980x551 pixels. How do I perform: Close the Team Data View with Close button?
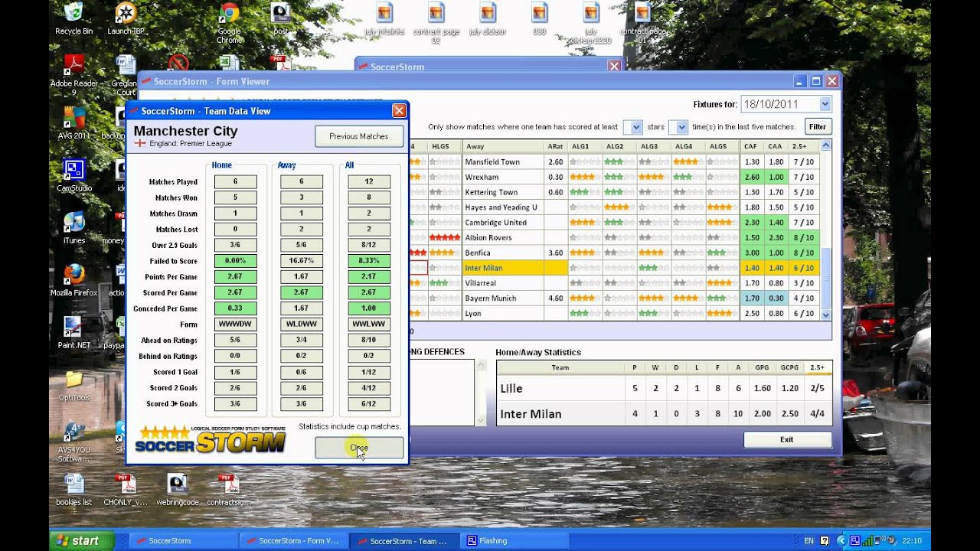point(359,448)
